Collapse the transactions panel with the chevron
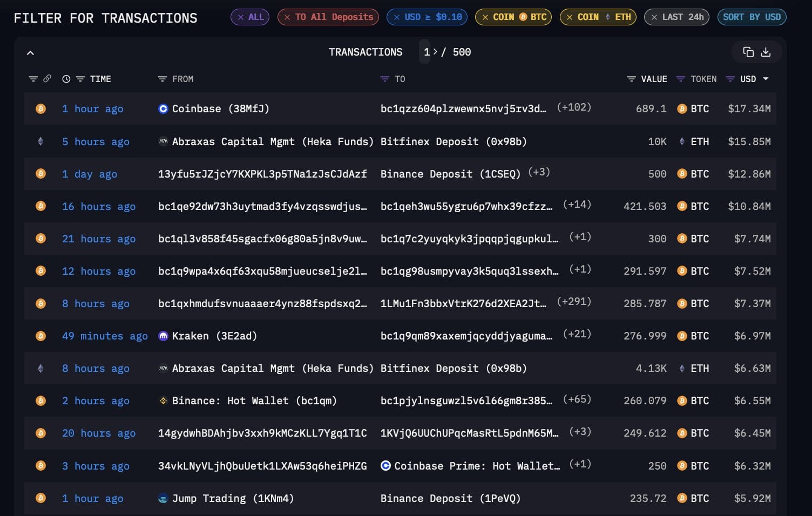The height and width of the screenshot is (516, 812). [x=30, y=52]
